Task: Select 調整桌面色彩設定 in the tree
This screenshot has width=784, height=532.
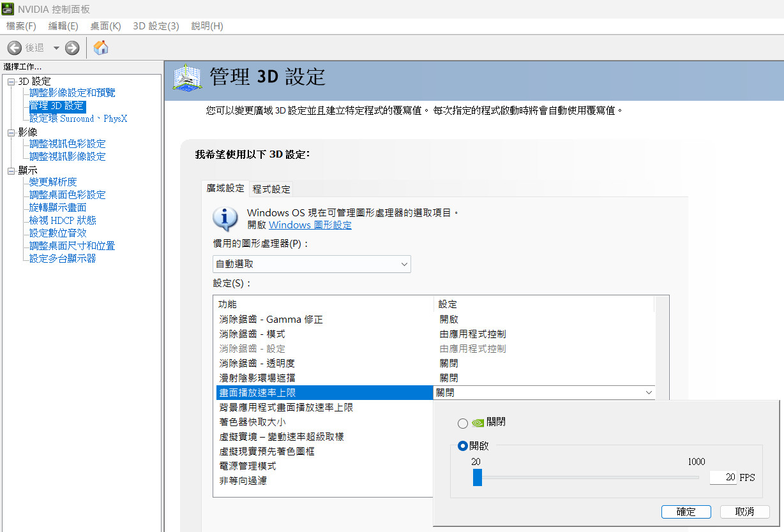Action: coord(67,195)
